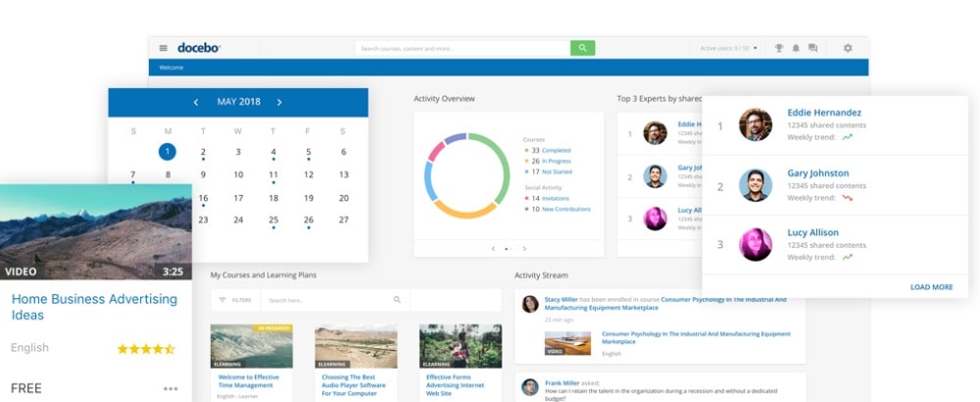Click magnifier icon in courses search

pyautogui.click(x=397, y=300)
